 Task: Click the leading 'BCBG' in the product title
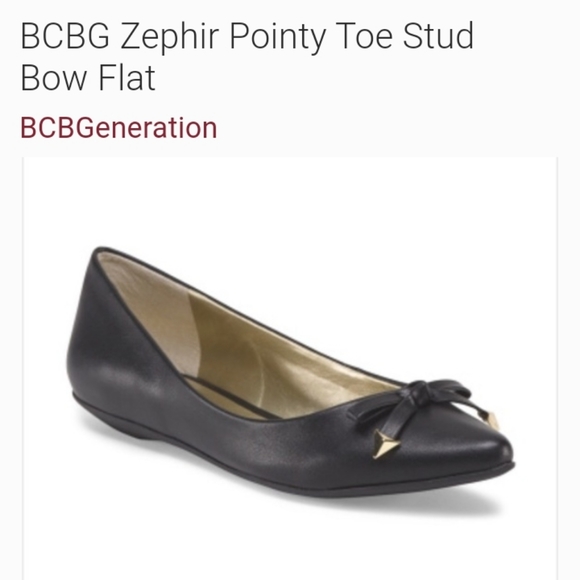[65, 36]
